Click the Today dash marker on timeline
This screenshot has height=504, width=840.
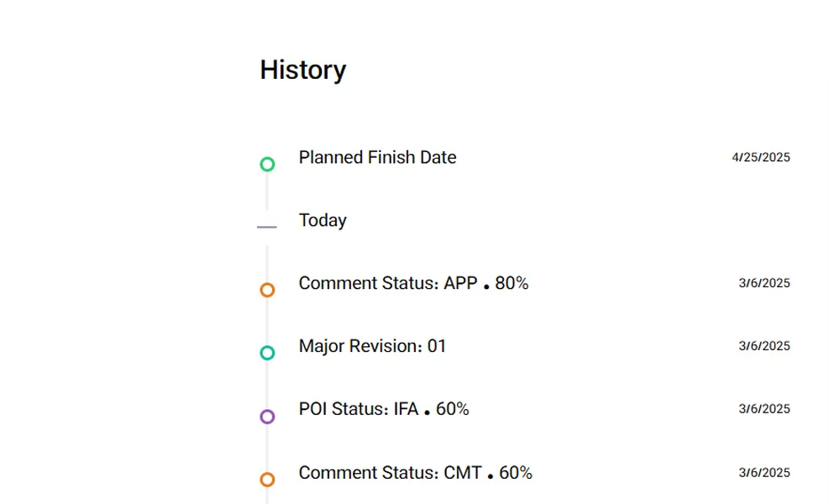(267, 227)
